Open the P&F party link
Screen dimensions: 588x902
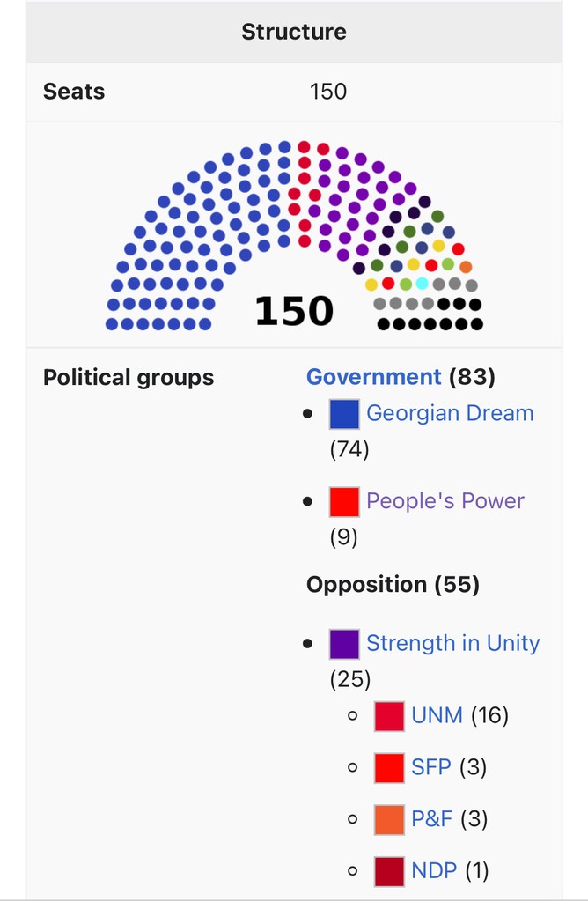pos(431,819)
